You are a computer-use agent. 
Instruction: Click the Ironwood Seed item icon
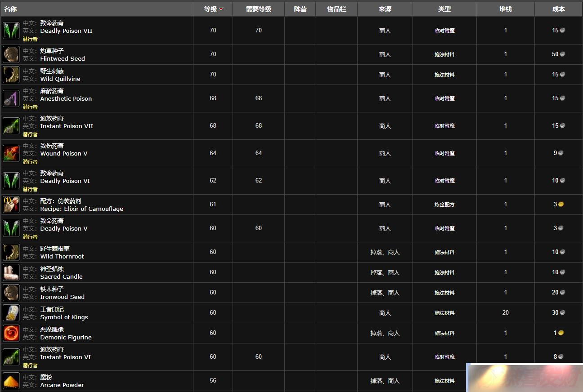click(11, 293)
